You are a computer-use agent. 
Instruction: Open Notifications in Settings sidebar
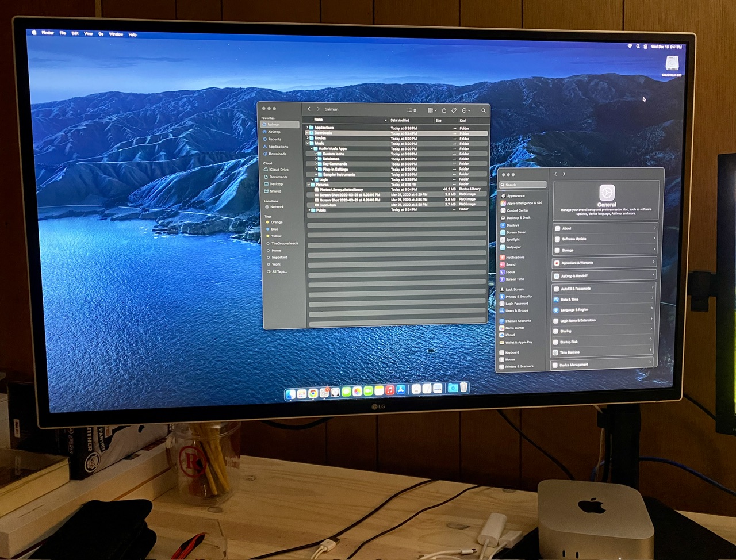tap(512, 257)
